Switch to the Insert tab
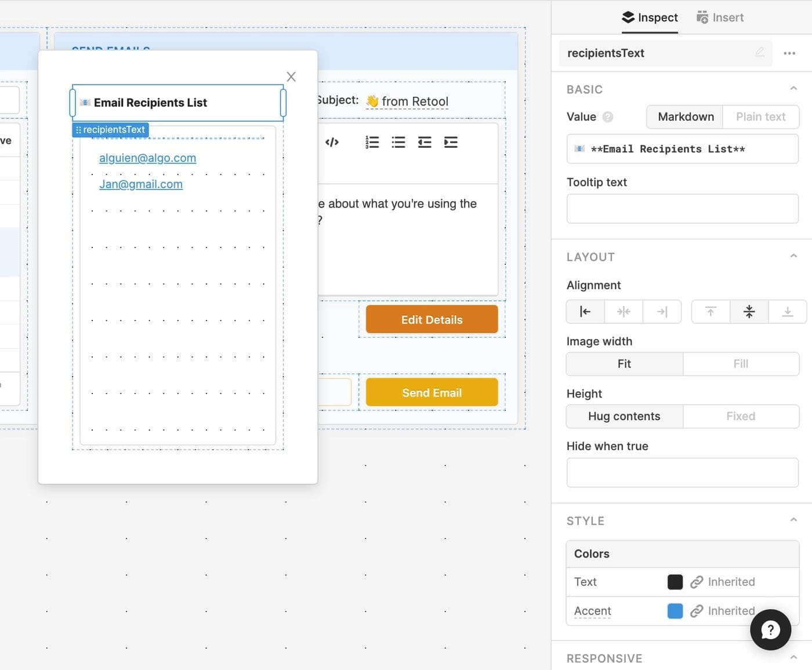This screenshot has width=812, height=670. [720, 17]
